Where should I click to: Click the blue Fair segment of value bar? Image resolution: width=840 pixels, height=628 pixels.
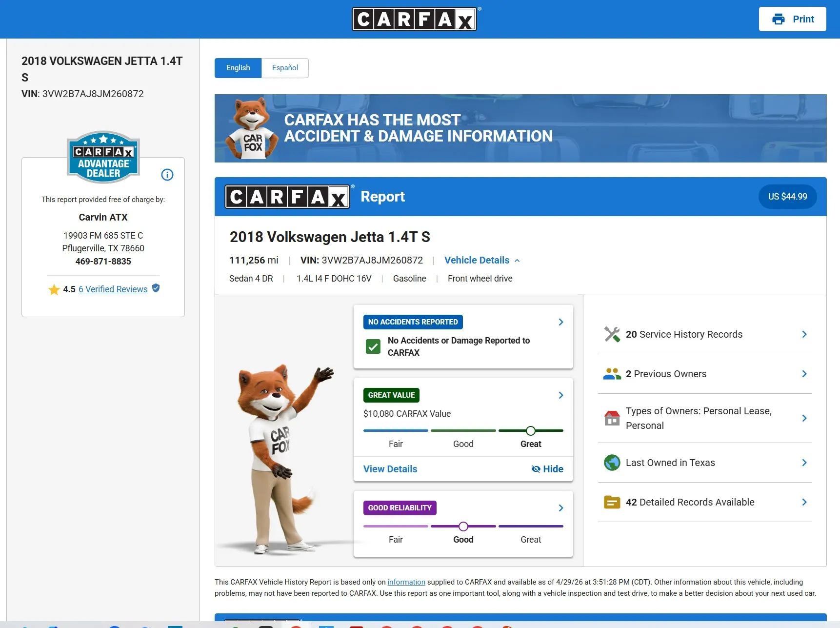396,430
